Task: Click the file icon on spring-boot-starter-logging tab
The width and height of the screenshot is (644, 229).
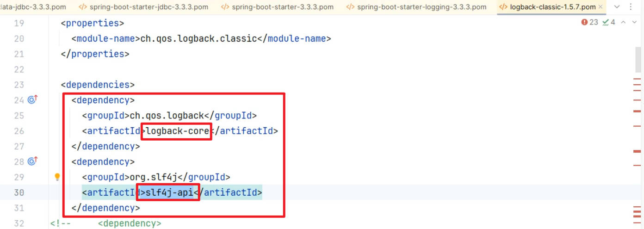Action: (x=350, y=7)
